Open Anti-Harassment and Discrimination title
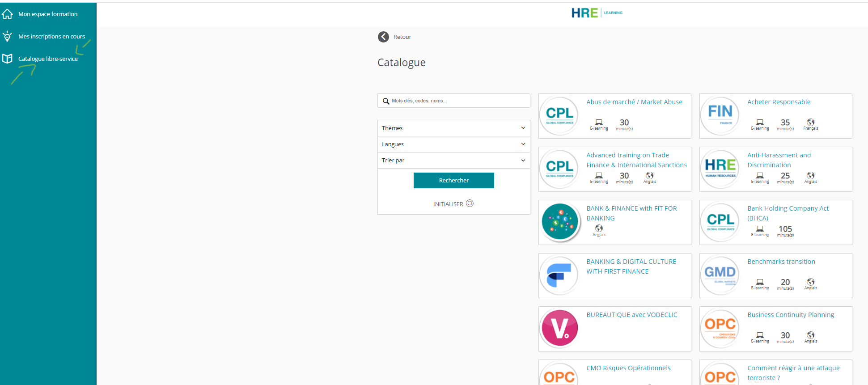Image resolution: width=868 pixels, height=385 pixels. tap(779, 160)
